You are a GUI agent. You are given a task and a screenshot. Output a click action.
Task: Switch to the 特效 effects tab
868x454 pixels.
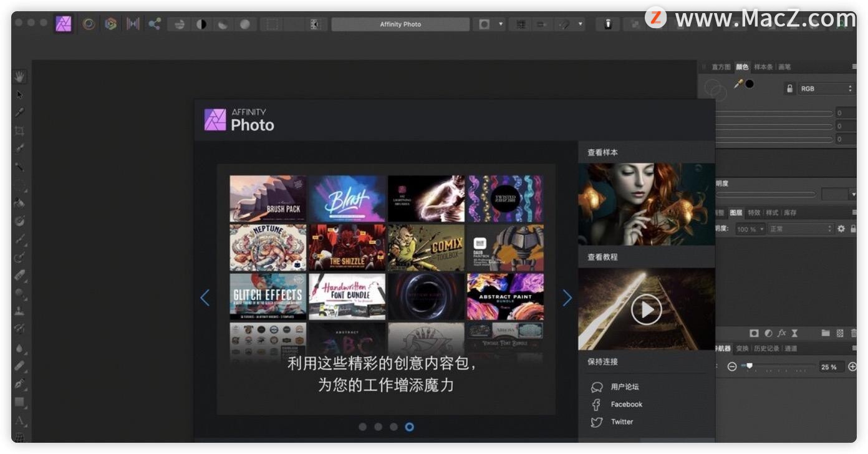point(754,213)
